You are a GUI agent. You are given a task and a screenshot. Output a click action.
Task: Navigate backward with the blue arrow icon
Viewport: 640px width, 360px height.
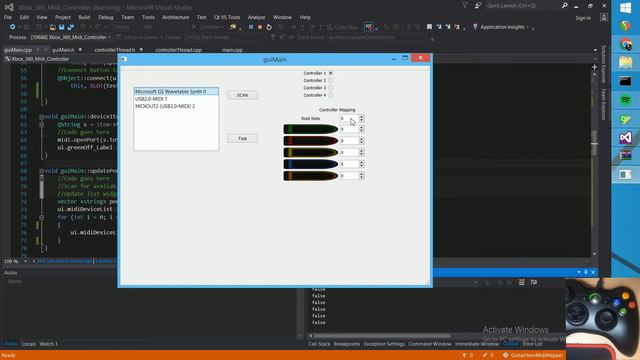(x=13, y=27)
